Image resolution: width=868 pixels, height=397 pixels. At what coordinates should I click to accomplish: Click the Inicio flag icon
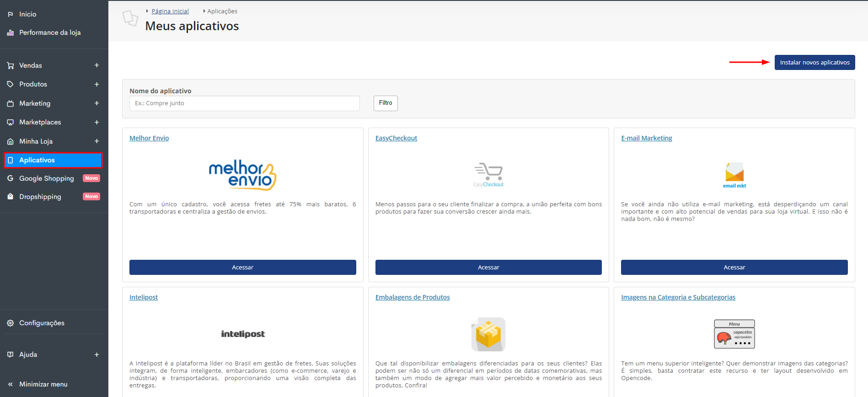point(11,14)
